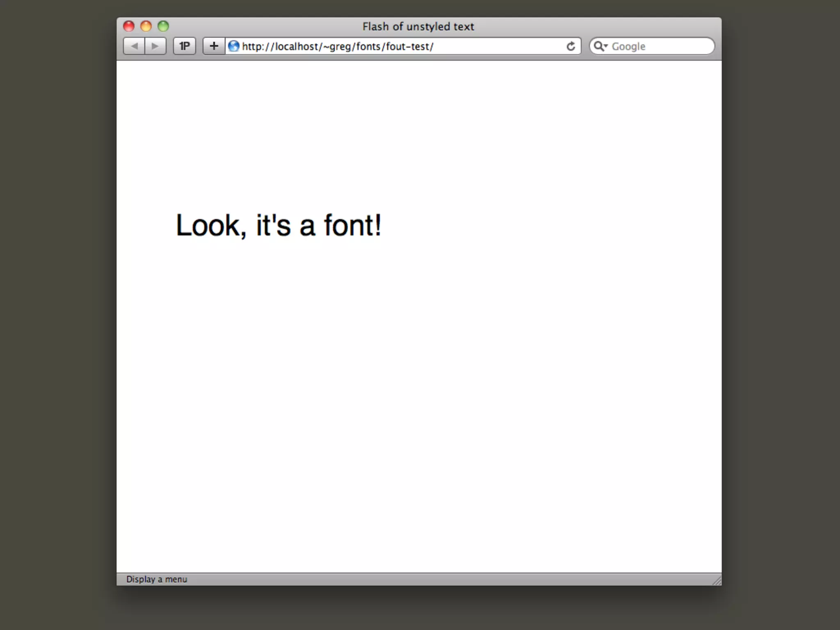Close the window with the red button
This screenshot has height=630, width=840.
[129, 26]
